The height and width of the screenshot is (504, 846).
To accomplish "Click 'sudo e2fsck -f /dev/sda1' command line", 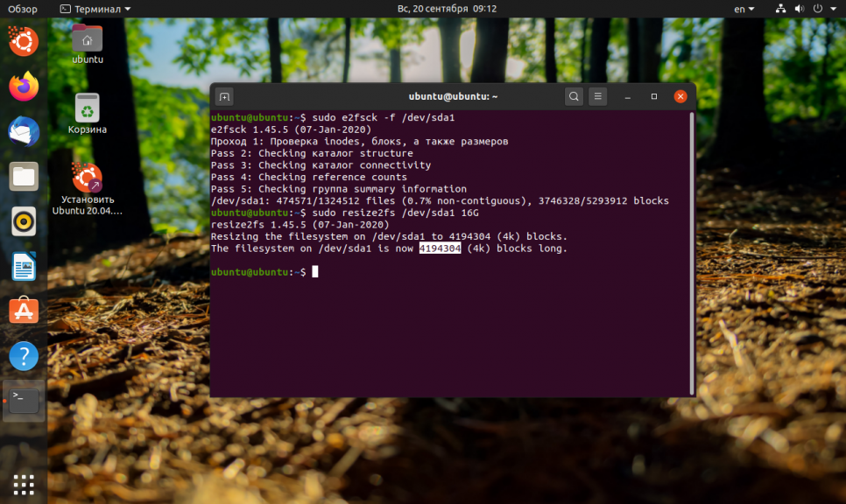I will point(383,117).
